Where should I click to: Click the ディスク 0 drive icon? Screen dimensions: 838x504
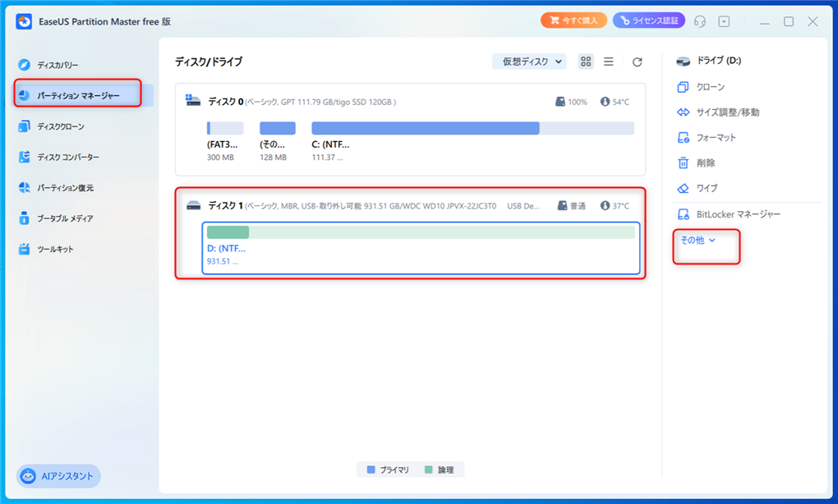click(193, 100)
